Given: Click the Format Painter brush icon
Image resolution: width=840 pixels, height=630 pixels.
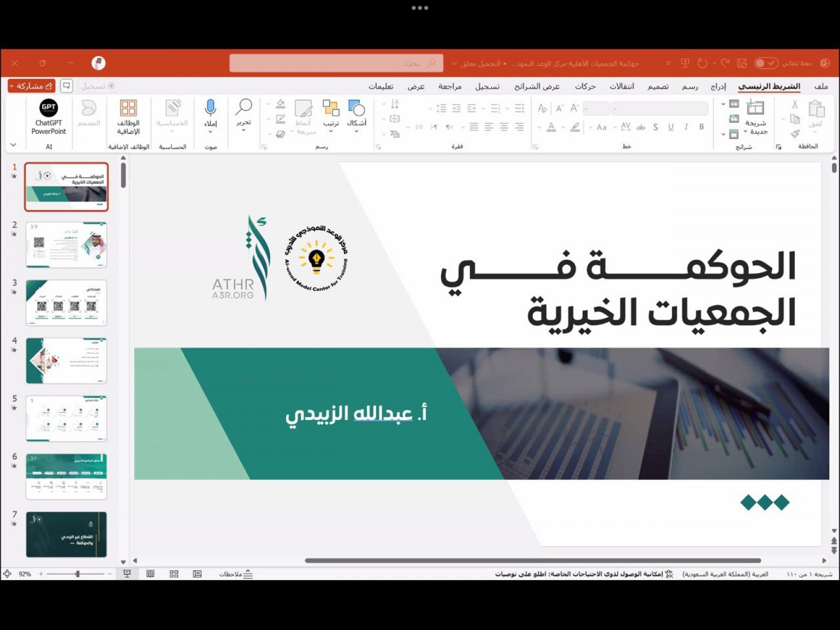Looking at the screenshot, I should click(x=795, y=134).
